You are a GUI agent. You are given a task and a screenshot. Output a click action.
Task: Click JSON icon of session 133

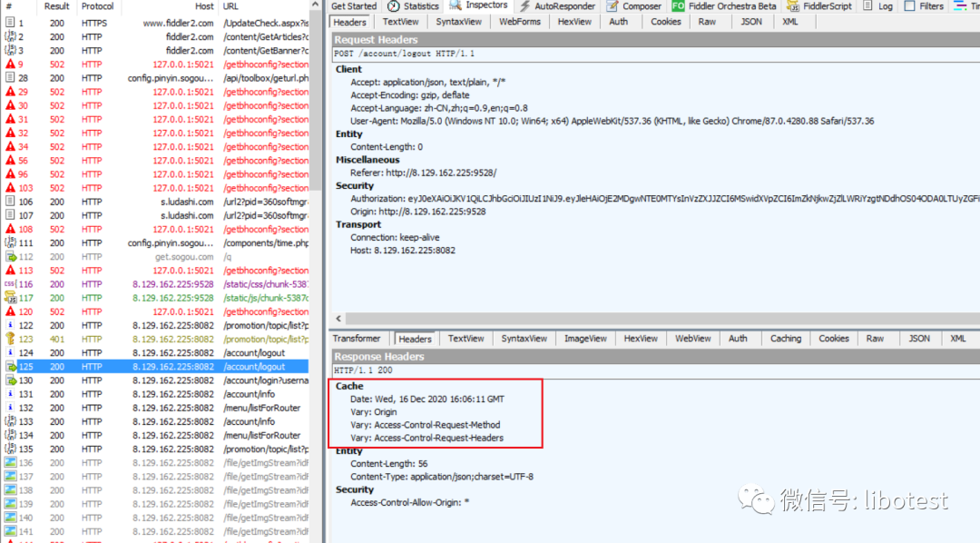pyautogui.click(x=10, y=421)
